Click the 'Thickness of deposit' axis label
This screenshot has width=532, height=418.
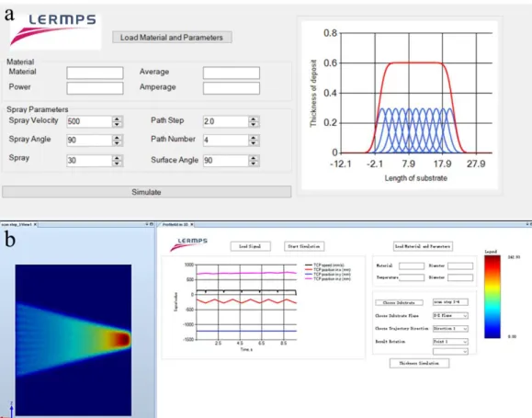tap(313, 94)
